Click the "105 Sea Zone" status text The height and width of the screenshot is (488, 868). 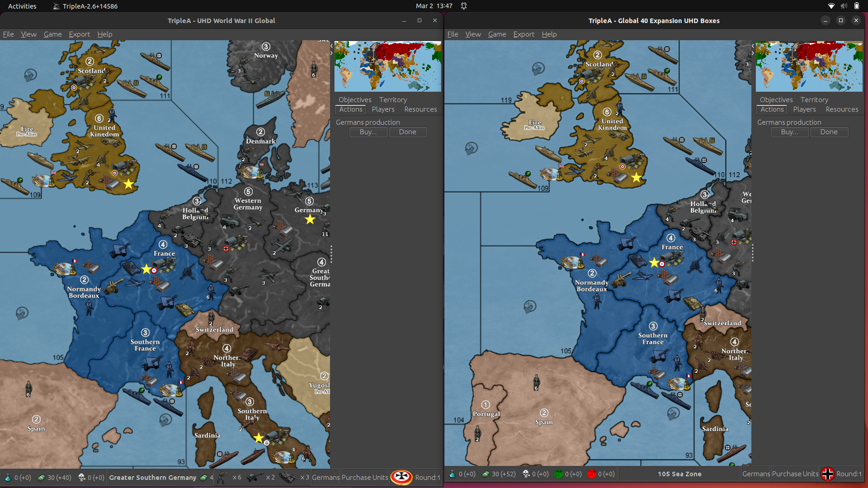click(679, 474)
